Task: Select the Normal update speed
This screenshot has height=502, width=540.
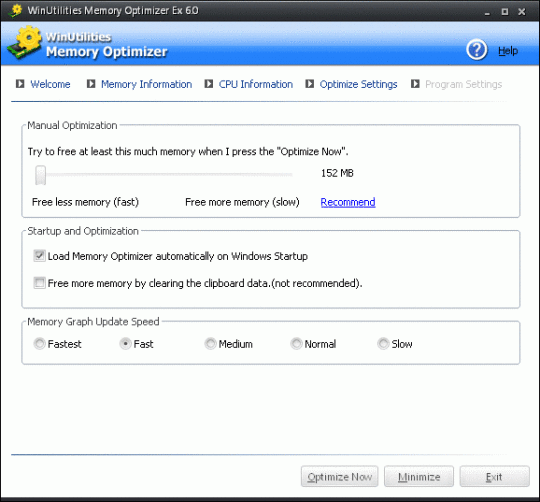Action: [296, 344]
